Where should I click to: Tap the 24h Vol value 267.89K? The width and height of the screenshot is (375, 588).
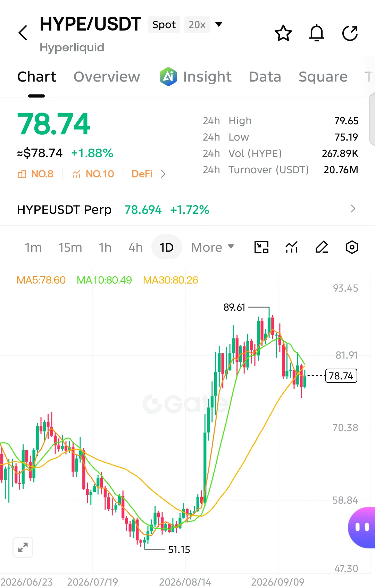[340, 153]
